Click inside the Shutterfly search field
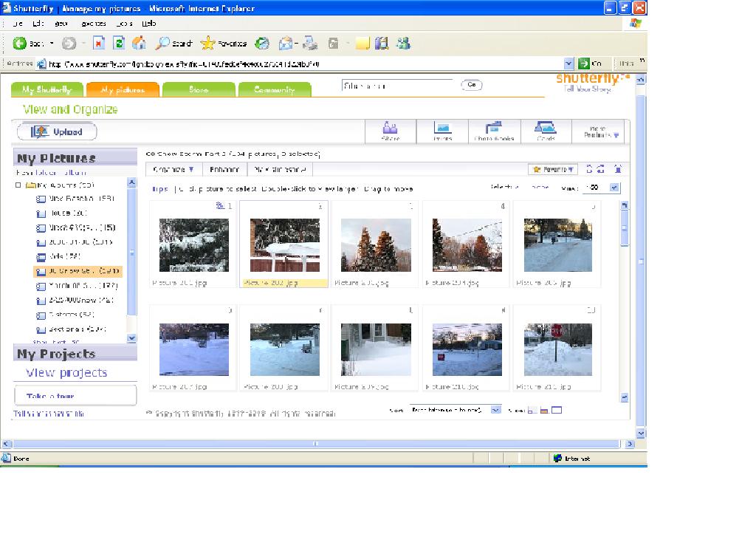 click(397, 86)
